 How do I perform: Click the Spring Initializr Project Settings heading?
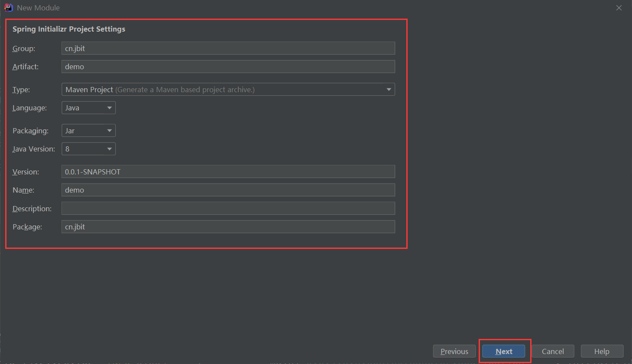(69, 29)
